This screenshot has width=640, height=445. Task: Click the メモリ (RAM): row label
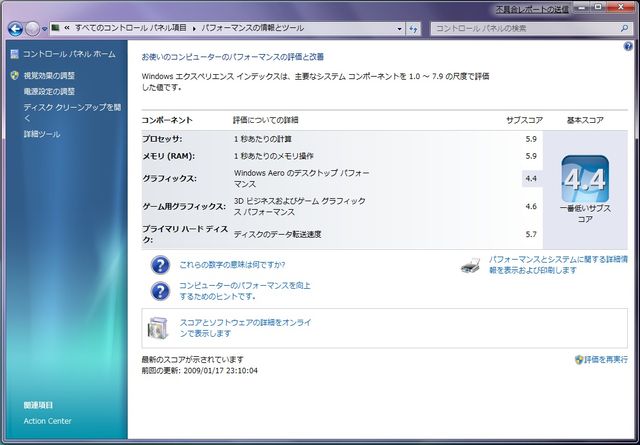(168, 156)
